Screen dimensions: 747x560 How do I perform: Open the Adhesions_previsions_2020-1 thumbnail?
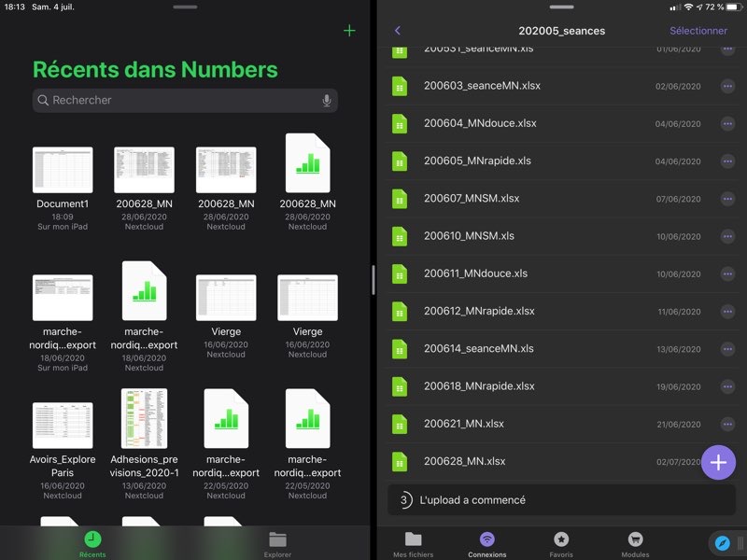point(144,418)
